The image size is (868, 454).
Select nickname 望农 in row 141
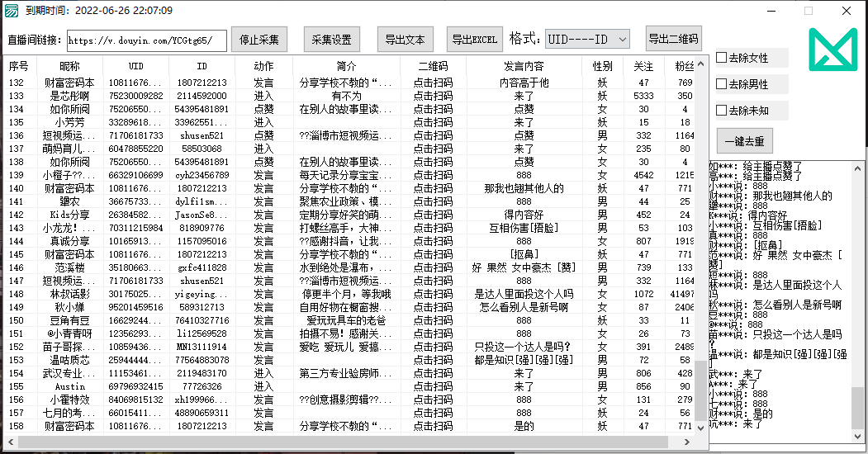point(69,201)
